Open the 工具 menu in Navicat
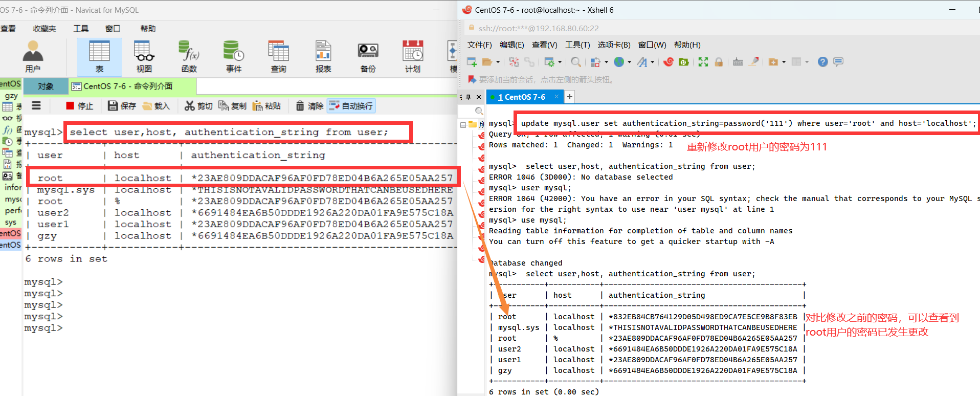Screen dimensions: 980x396 [x=81, y=29]
